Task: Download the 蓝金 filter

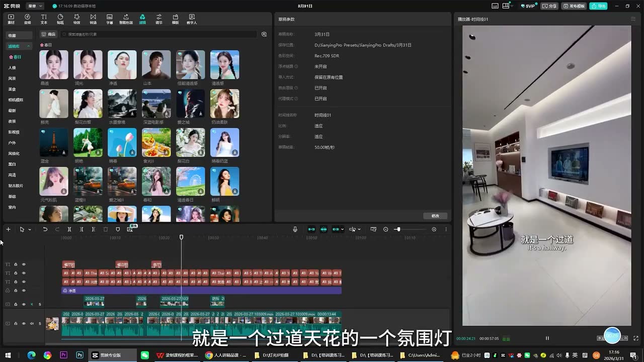Action: click(x=64, y=152)
